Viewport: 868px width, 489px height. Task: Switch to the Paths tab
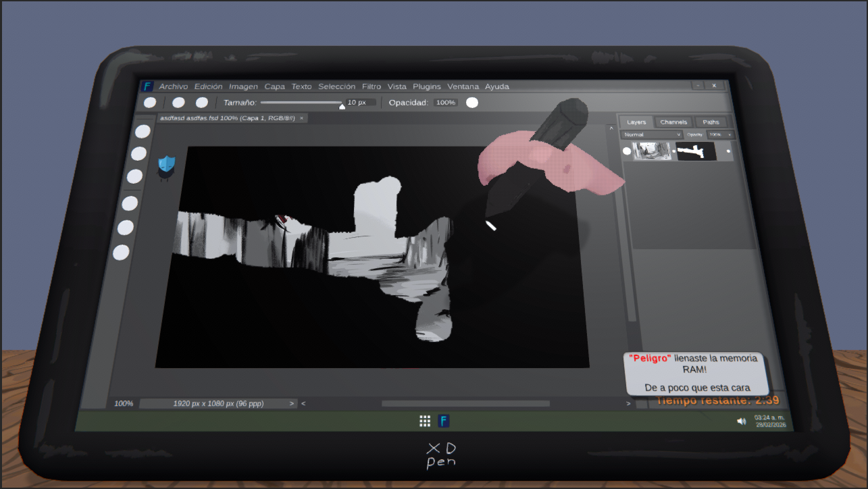tap(711, 122)
